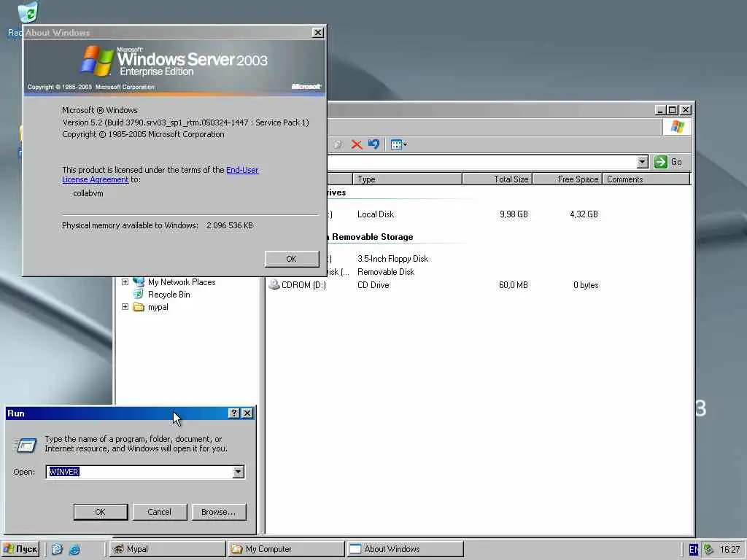Launch Internet Explorer from quick launch
The height and width of the screenshot is (560, 747).
pos(74,549)
